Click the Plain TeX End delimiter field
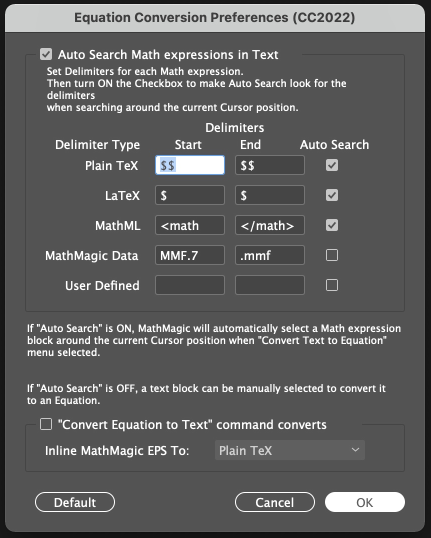The height and width of the screenshot is (538, 431). 270,165
